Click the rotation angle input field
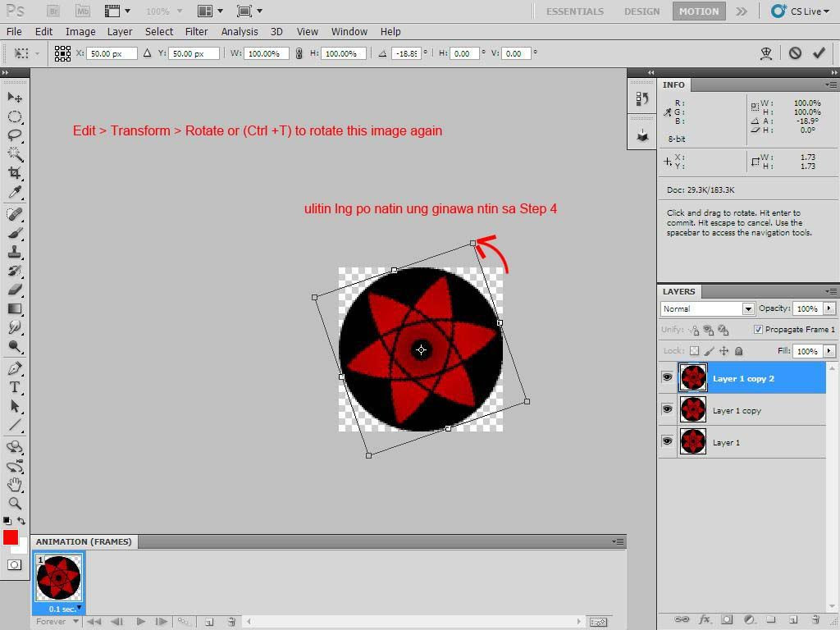This screenshot has height=630, width=840. pyautogui.click(x=405, y=53)
